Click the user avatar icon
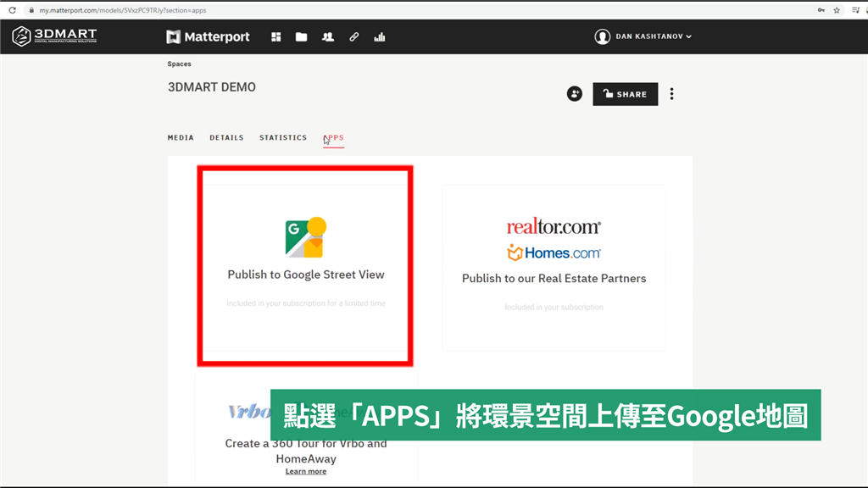This screenshot has width=868, height=488. pos(603,36)
